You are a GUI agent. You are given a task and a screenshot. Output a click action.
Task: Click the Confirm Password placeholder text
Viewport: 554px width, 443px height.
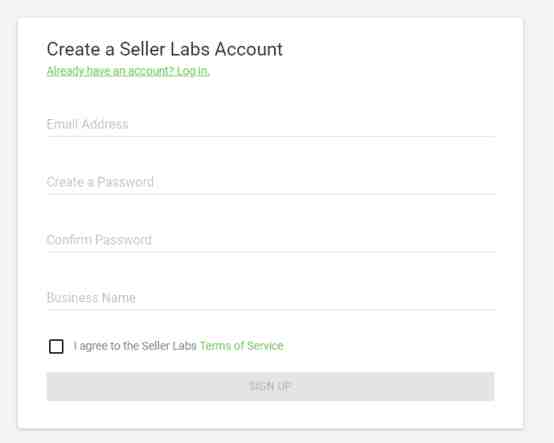pyautogui.click(x=99, y=240)
